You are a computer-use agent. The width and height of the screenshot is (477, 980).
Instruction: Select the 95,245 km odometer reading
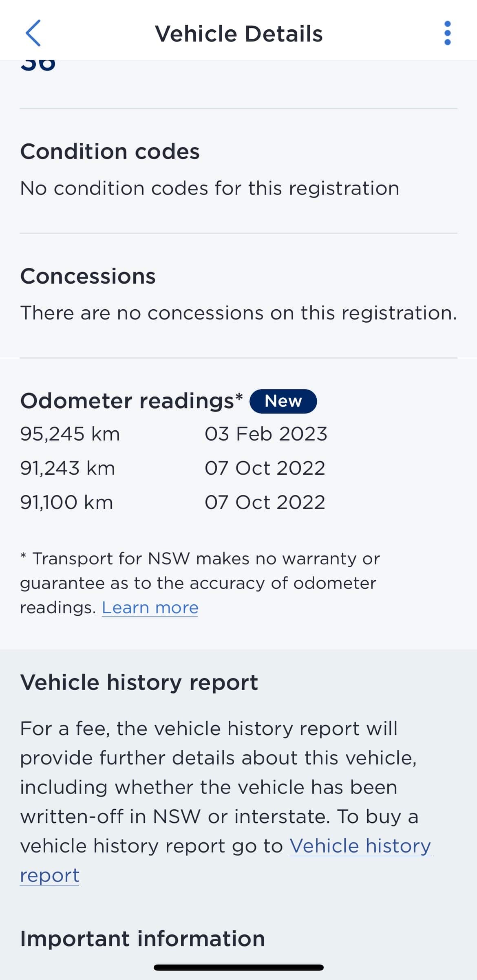click(x=70, y=434)
